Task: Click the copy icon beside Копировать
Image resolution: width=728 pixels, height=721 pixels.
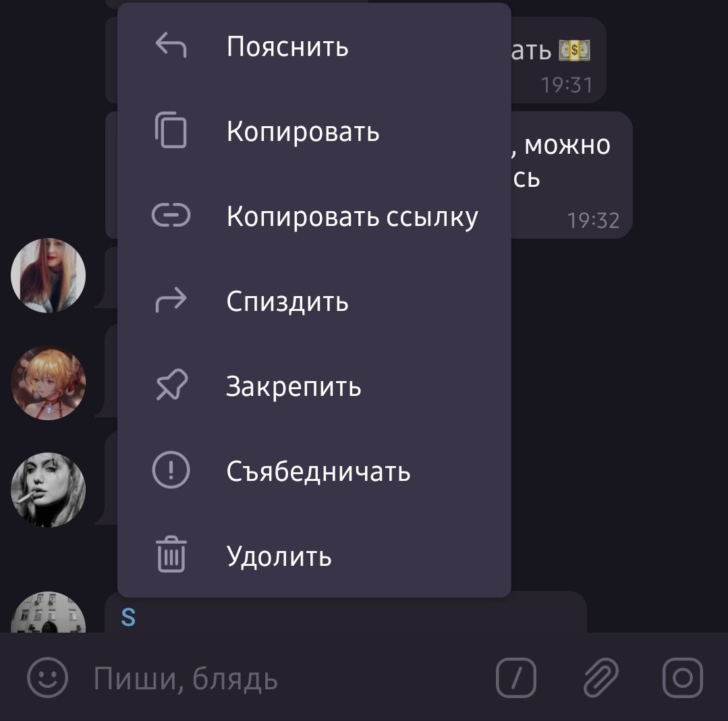Action: (x=171, y=130)
